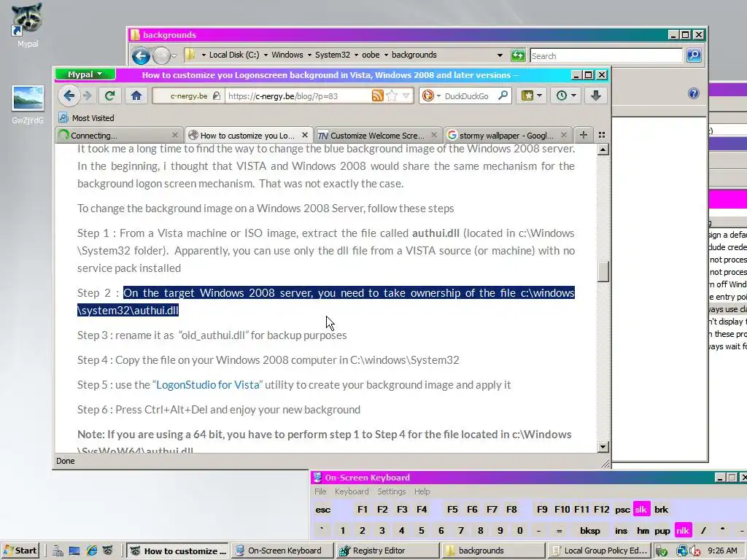Click the page scrollbar down arrow
The width and height of the screenshot is (747, 560).
(x=603, y=447)
